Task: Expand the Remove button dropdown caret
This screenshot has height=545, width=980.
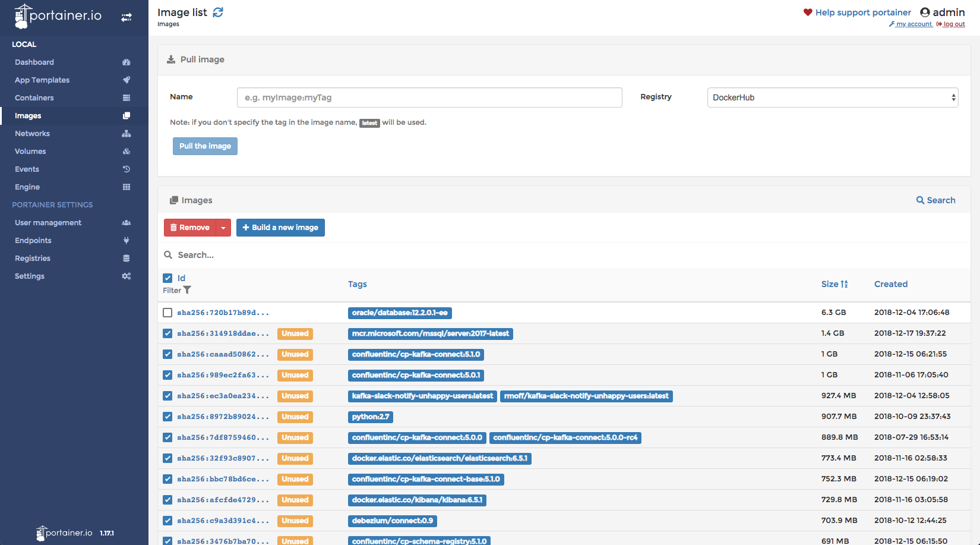Action: (x=223, y=228)
